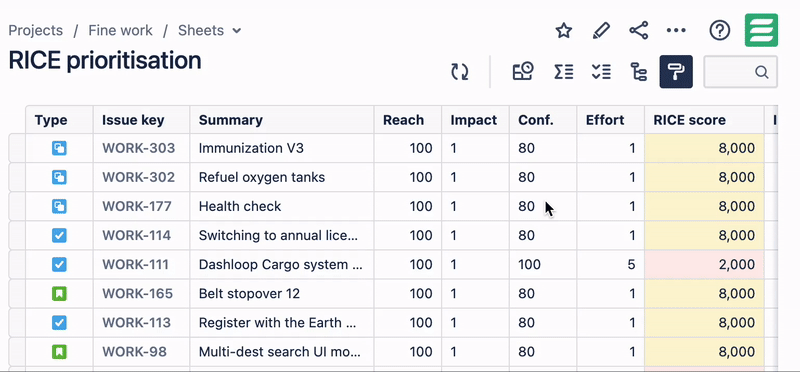Click the Conf. column header
The width and height of the screenshot is (800, 372).
(x=543, y=120)
